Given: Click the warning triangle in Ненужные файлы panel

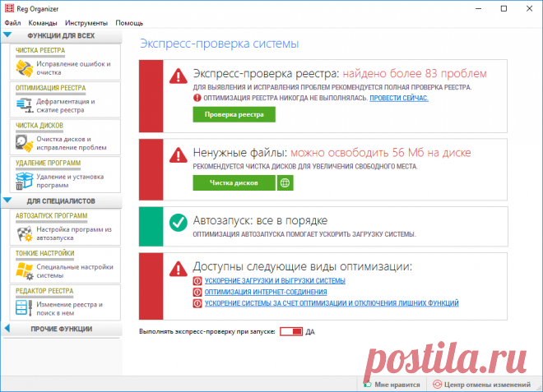Looking at the screenshot, I should click(x=179, y=155).
